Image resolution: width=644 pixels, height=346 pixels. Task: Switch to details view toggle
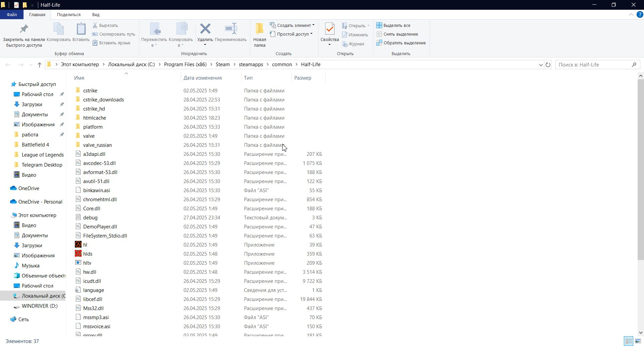(629, 341)
